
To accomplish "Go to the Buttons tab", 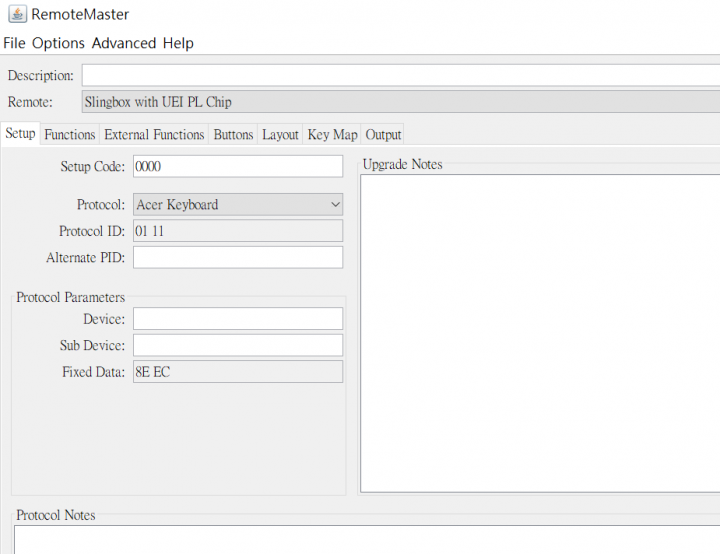I will (233, 135).
